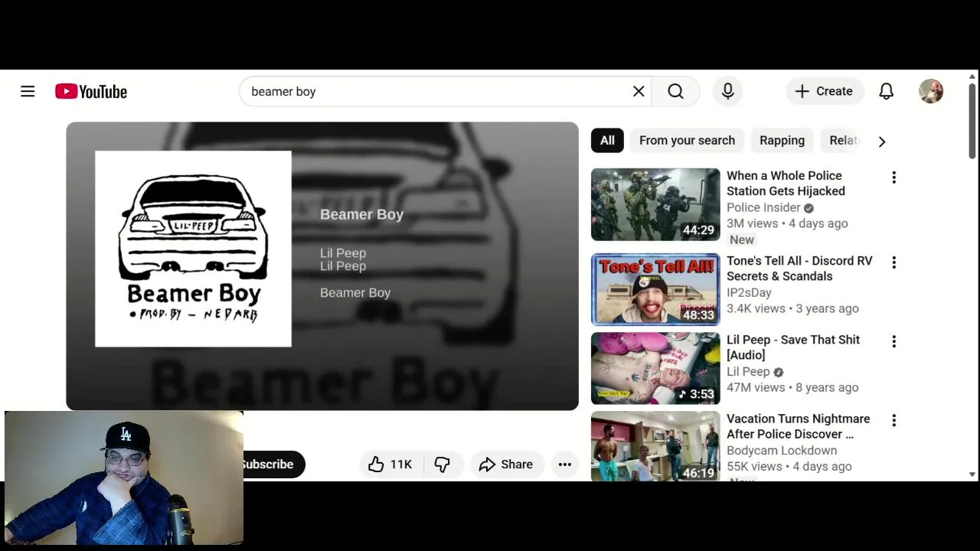Clear the search box with X
This screenshot has height=551, width=980.
point(639,91)
